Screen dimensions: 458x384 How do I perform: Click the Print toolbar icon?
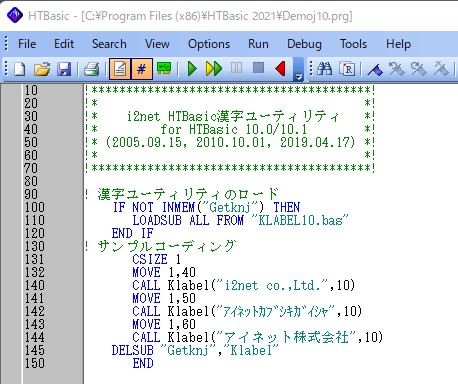pos(92,69)
